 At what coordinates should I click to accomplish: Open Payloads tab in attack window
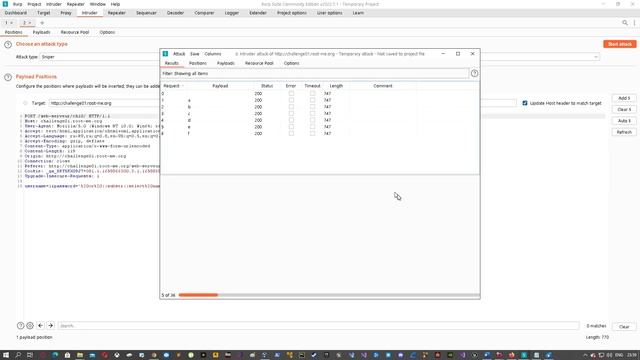pos(226,63)
